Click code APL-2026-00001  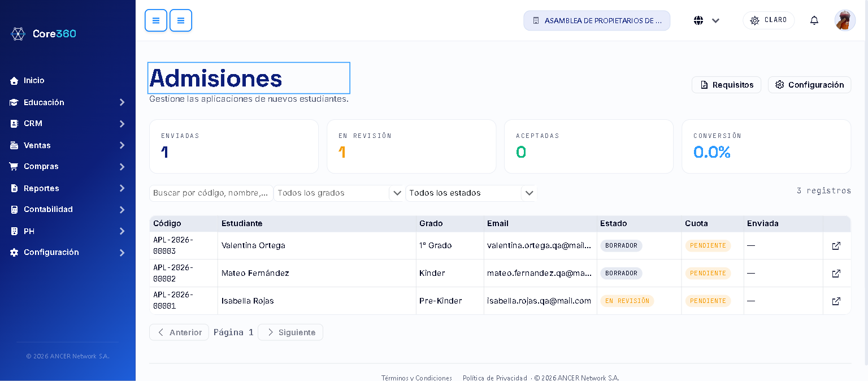click(173, 300)
